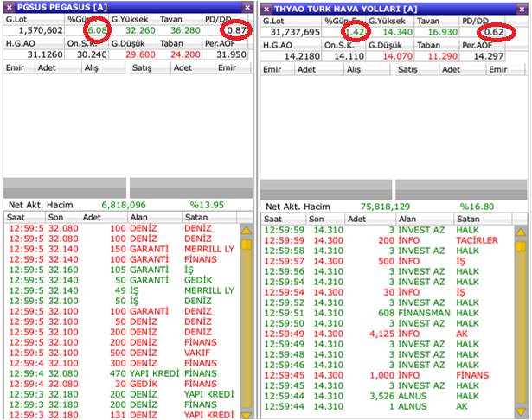Select PGSUS H.G.AO value 31.1260

pyautogui.click(x=45, y=54)
